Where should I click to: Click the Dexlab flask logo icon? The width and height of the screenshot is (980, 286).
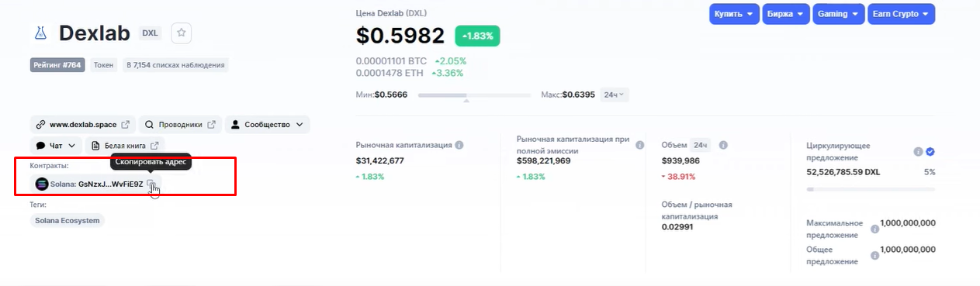pos(41,33)
